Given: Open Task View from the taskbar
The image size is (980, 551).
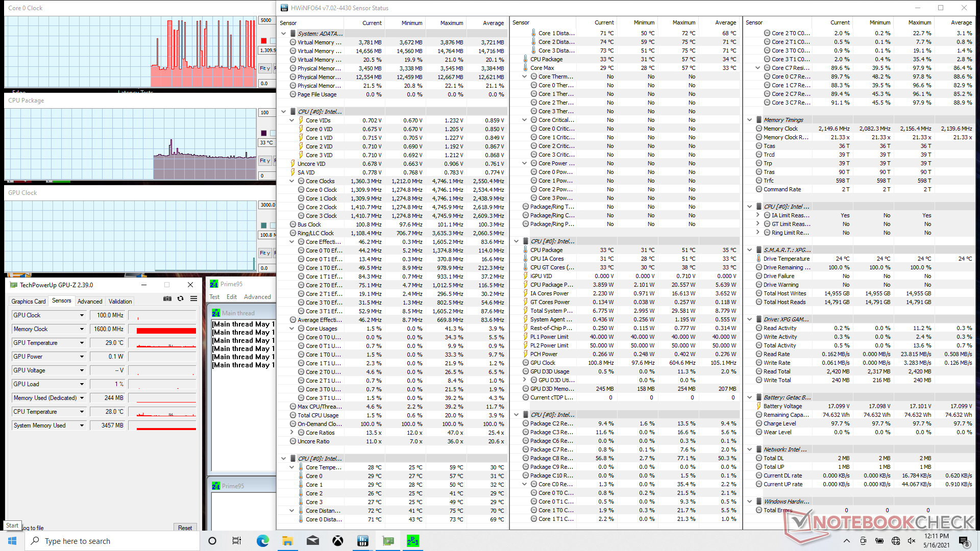Looking at the screenshot, I should pyautogui.click(x=237, y=541).
